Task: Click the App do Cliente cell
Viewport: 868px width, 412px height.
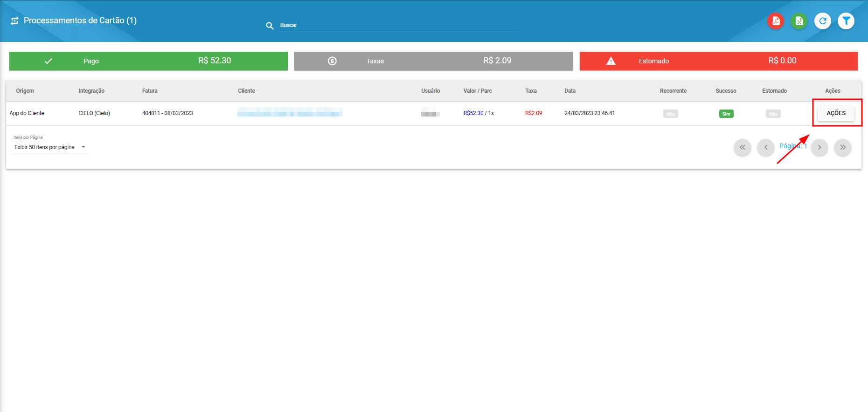Action: tap(27, 113)
